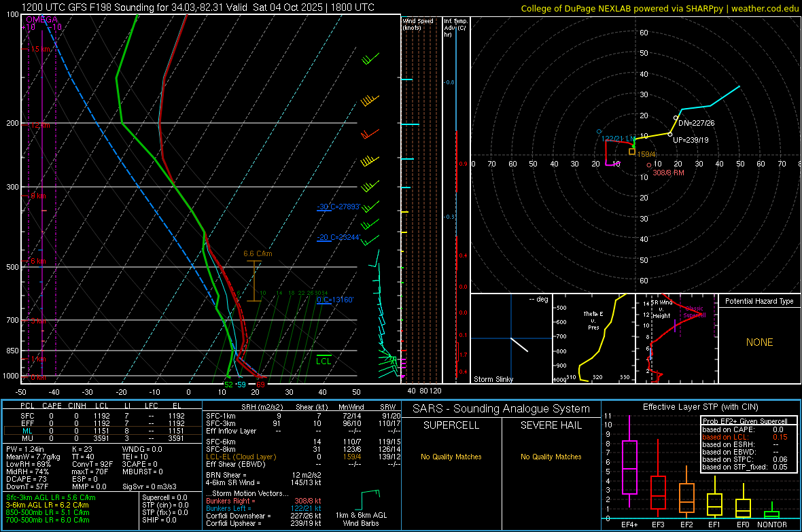This screenshot has width=802, height=532.
Task: Select the SFC-1km kinematics row
Action: coord(303,416)
